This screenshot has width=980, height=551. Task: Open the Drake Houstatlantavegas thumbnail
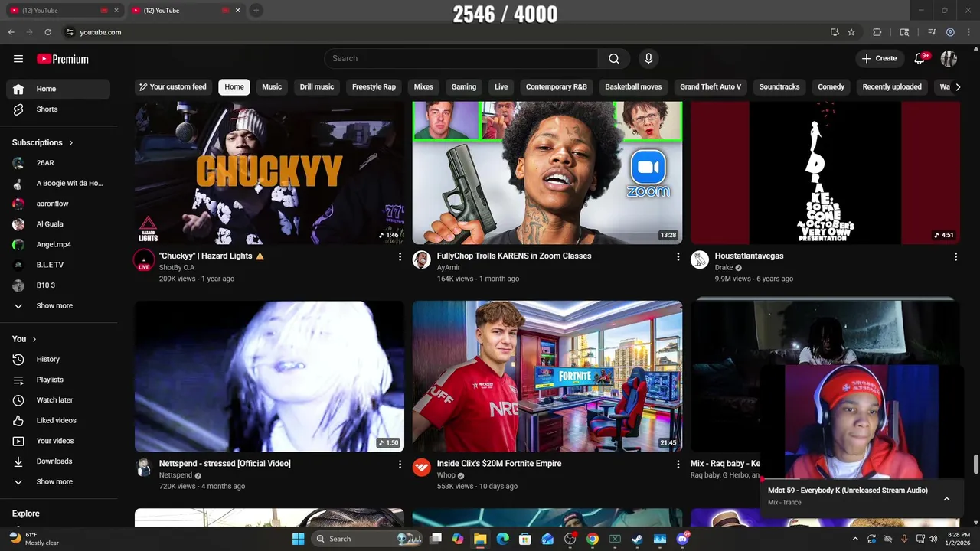825,173
